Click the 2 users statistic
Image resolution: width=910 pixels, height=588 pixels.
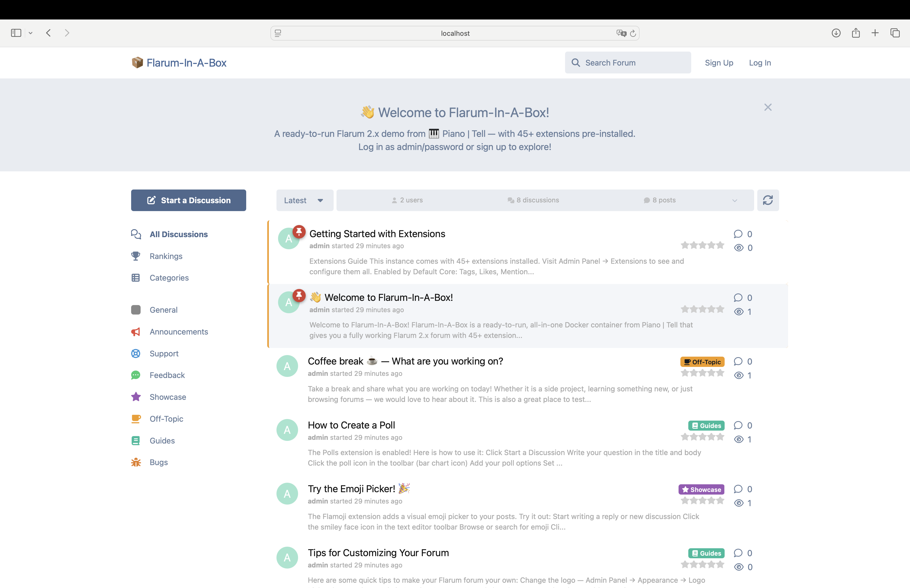[x=407, y=200]
